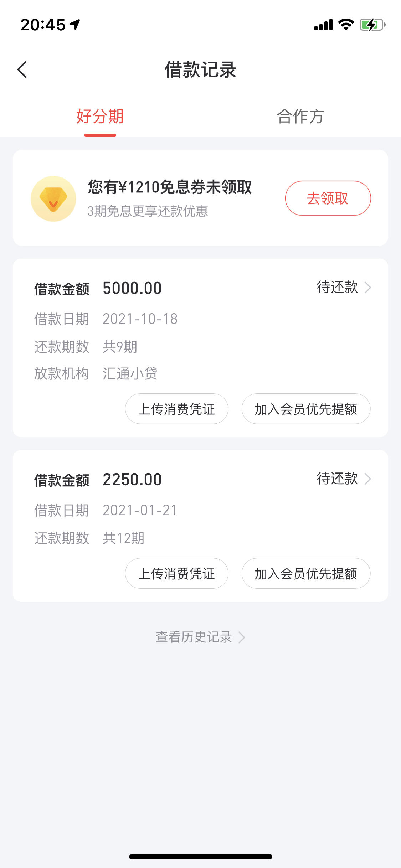Switch to the 好分期 tab
This screenshot has height=868, width=401.
(x=100, y=117)
